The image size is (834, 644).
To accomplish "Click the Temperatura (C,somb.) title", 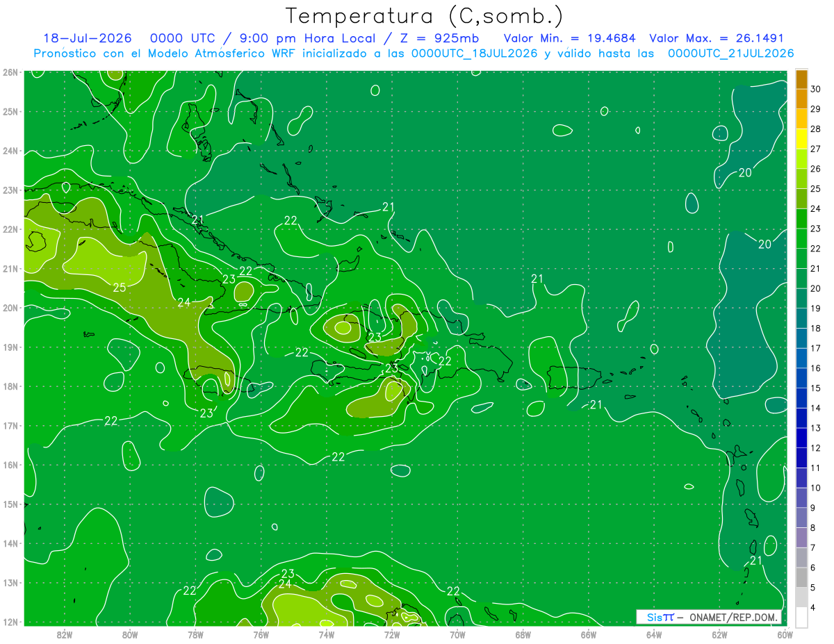I will [425, 16].
